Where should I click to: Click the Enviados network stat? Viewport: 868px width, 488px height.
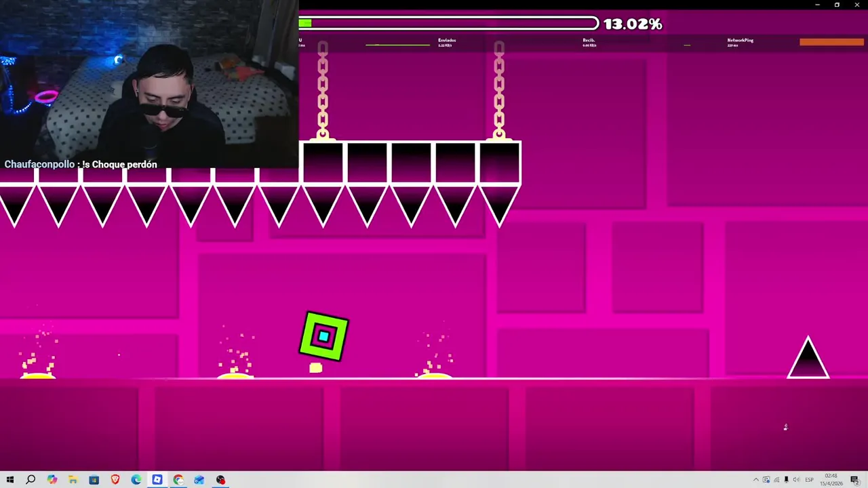[447, 42]
